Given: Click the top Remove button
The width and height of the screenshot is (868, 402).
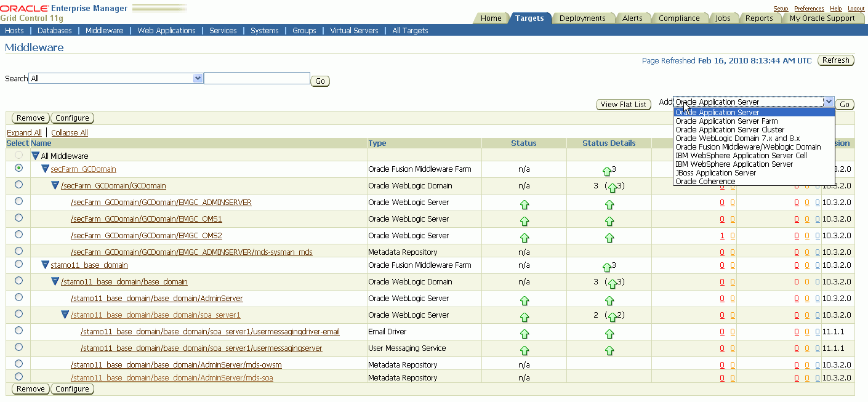Looking at the screenshot, I should 31,118.
